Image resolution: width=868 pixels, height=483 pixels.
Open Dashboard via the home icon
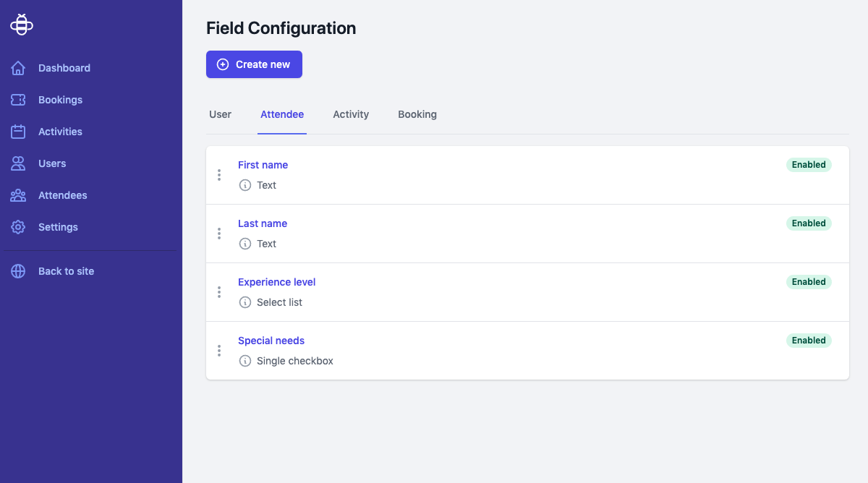[x=18, y=68]
